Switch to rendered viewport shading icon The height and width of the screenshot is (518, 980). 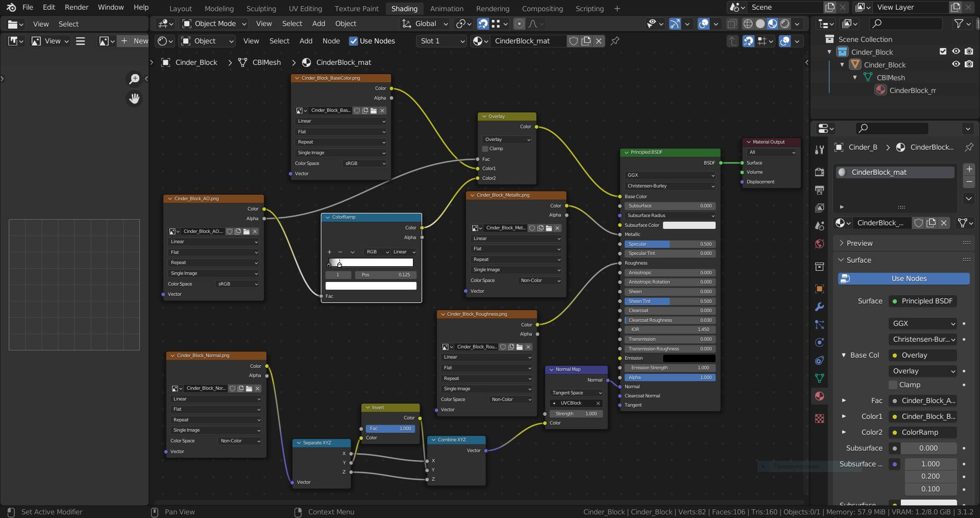785,23
